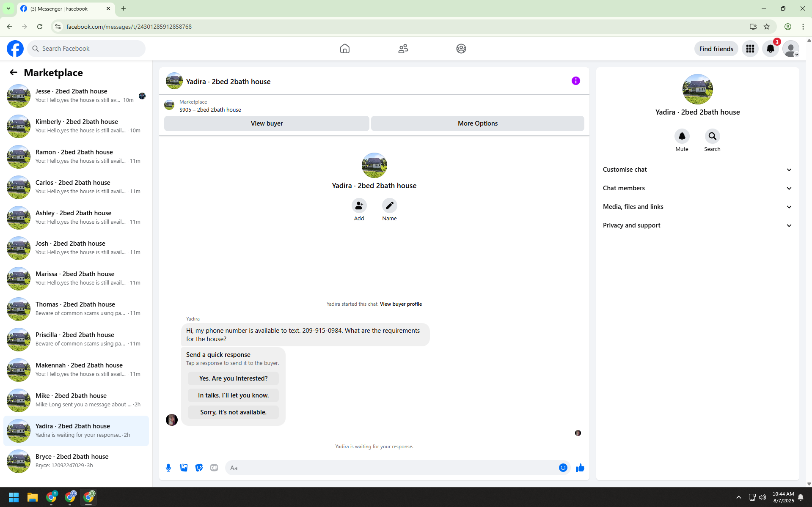
Task: Record a voice clip with microphone icon
Action: pyautogui.click(x=168, y=468)
